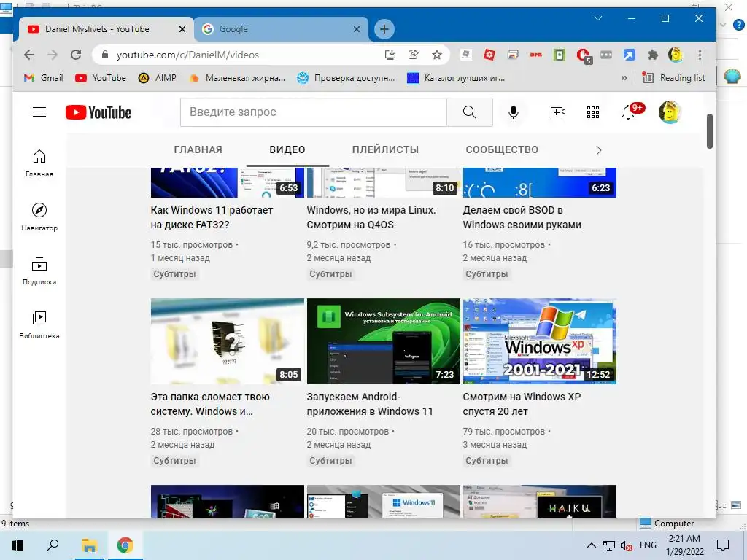The height and width of the screenshot is (560, 747).
Task: Go to Главная in the sidebar
Action: pos(39,163)
